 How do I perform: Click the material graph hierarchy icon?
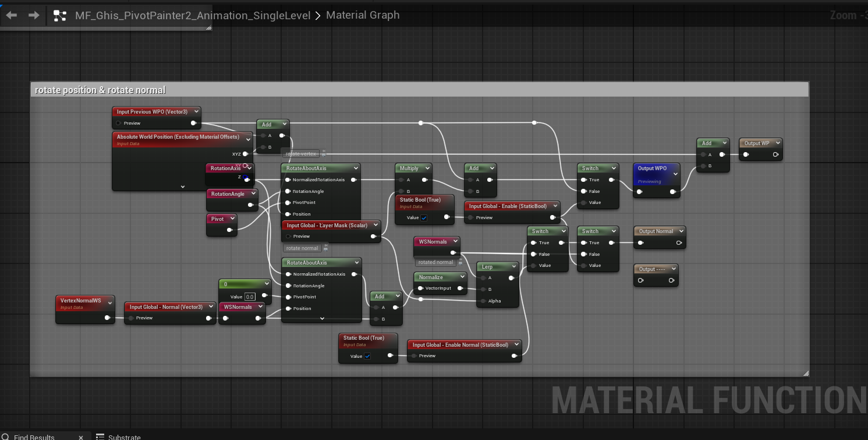[x=60, y=16]
